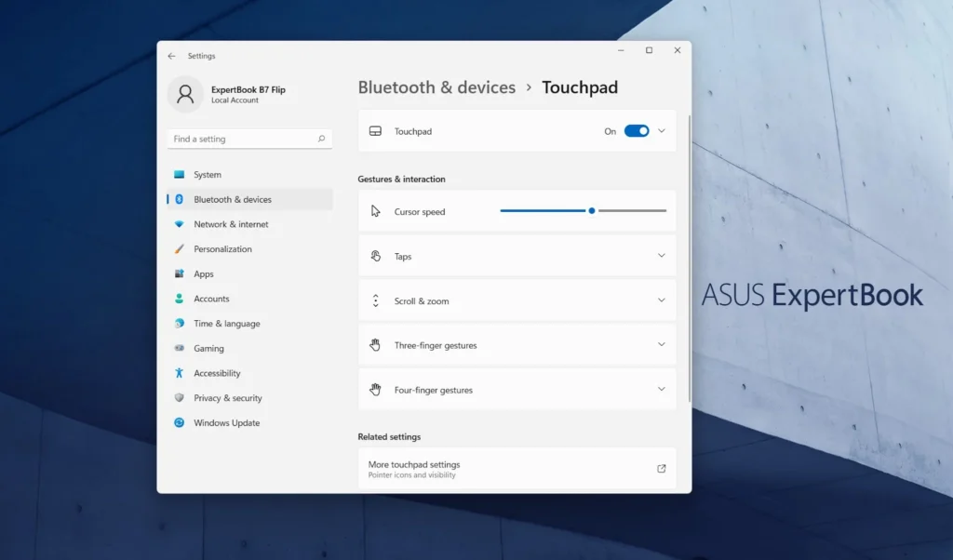This screenshot has width=953, height=560.
Task: Go to Bluetooth & devices breadcrumb
Action: [436, 87]
